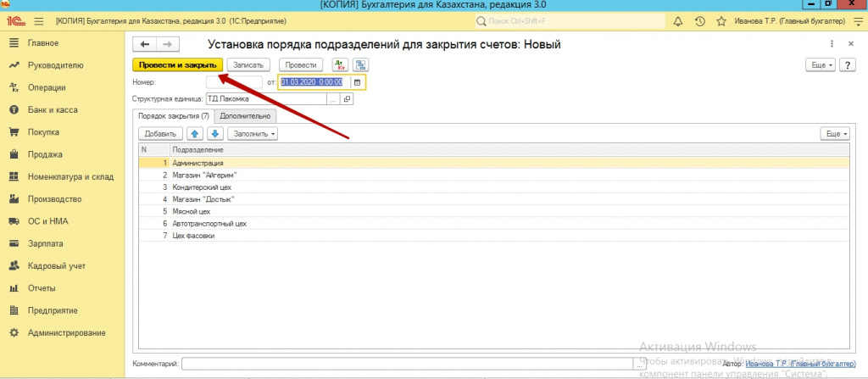Open the structural unit with open icon

point(347,98)
